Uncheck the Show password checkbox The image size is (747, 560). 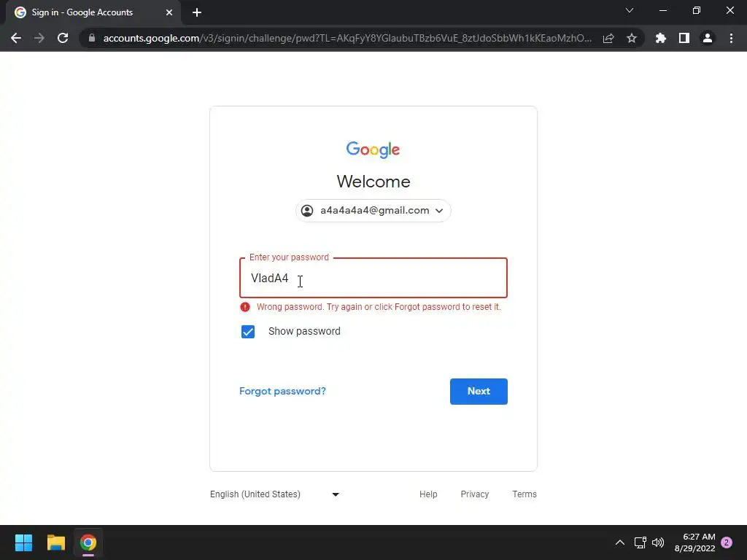248,332
